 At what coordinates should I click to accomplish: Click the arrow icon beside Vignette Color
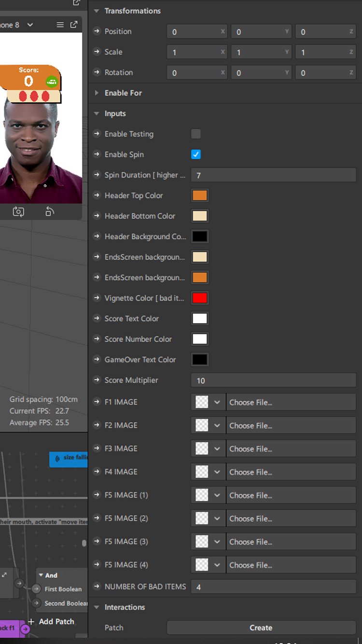coord(97,298)
